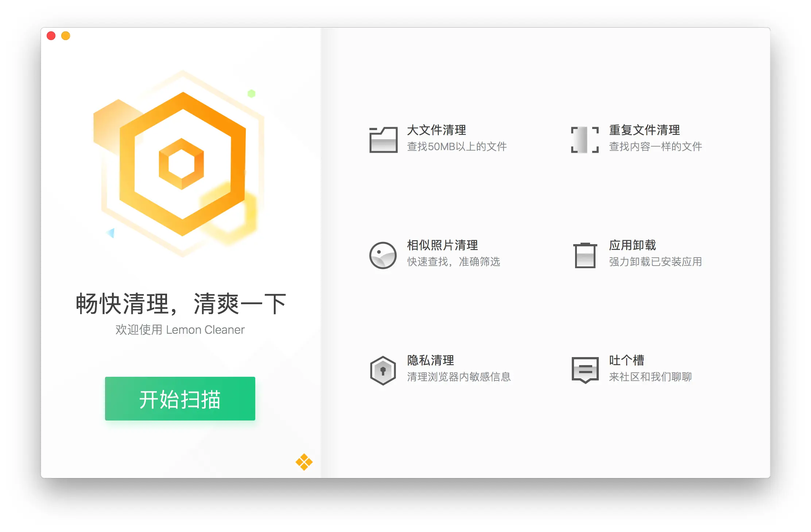811x532 pixels.
Task: Click the 查找50MB以上的文件 description
Action: click(x=457, y=146)
